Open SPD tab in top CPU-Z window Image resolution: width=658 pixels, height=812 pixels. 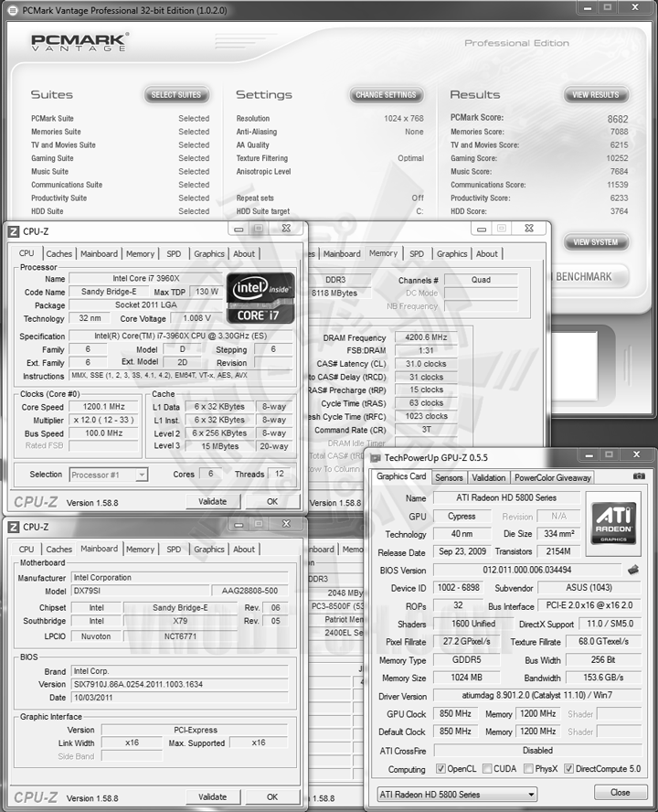pyautogui.click(x=174, y=254)
